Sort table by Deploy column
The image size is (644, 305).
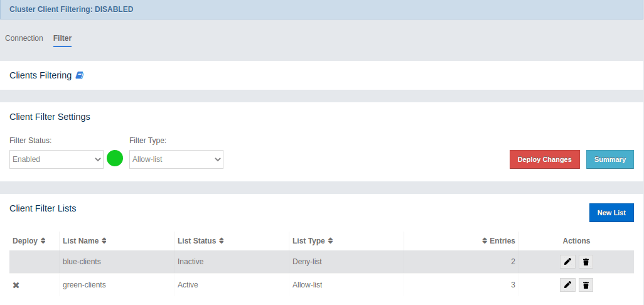[29, 241]
